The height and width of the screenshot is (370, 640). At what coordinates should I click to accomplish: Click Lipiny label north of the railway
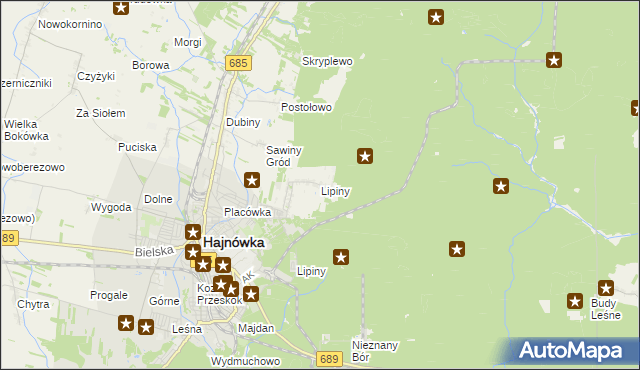[336, 191]
